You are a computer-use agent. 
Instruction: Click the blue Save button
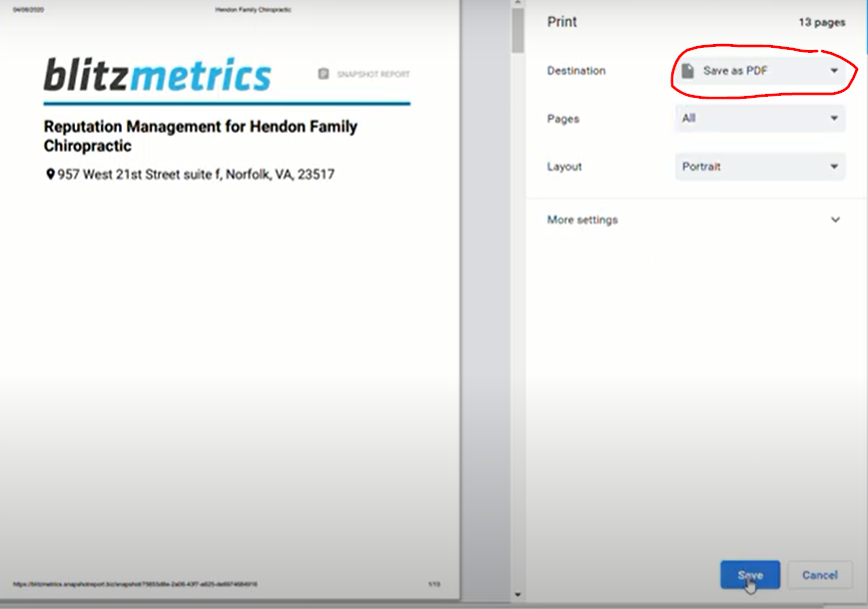(750, 575)
